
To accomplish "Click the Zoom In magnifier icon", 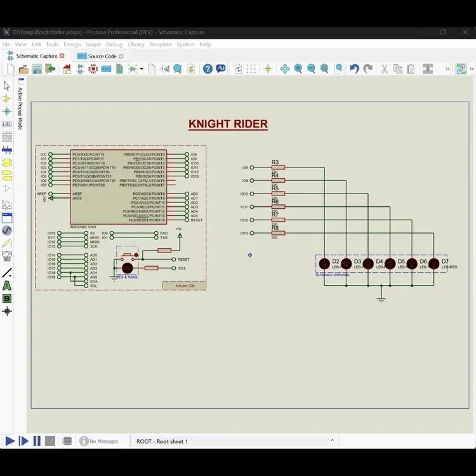I will point(298,69).
